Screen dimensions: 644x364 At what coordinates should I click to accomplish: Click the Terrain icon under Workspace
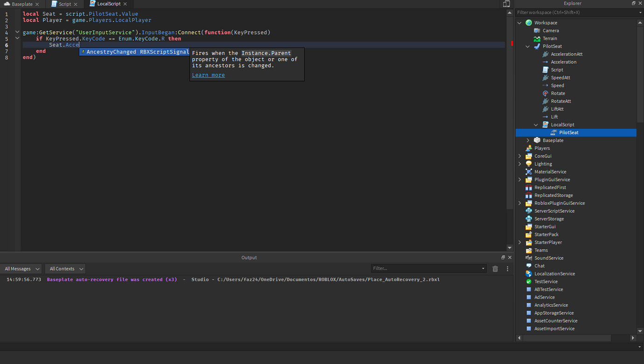(x=536, y=38)
